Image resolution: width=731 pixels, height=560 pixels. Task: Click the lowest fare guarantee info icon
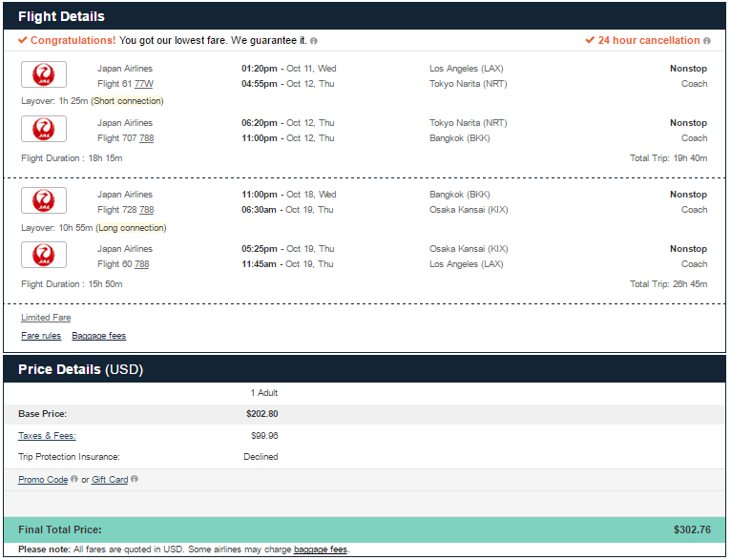point(314,41)
